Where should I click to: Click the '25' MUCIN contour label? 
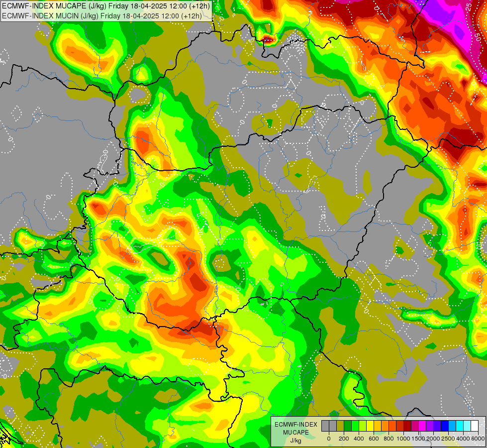tap(469, 7)
